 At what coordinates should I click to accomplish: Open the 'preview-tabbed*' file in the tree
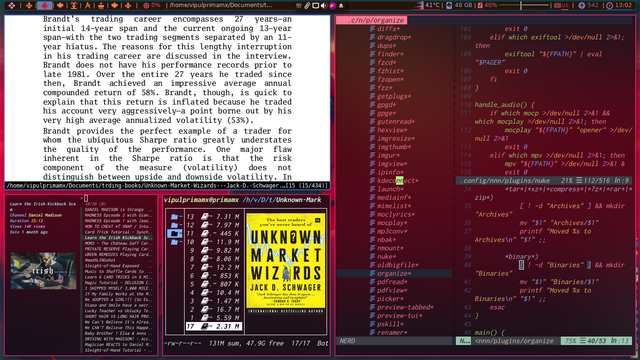pos(402,307)
